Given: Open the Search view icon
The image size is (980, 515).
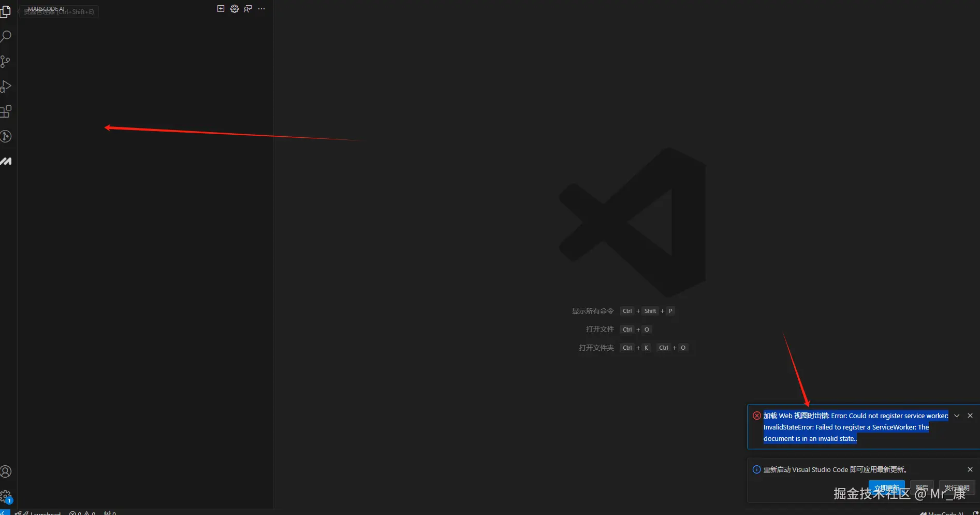Looking at the screenshot, I should 6,36.
